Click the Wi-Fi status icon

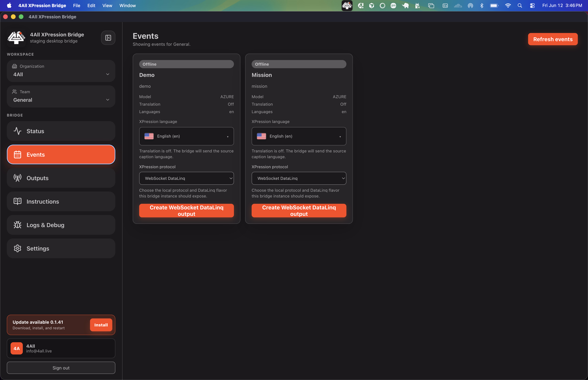click(508, 5)
